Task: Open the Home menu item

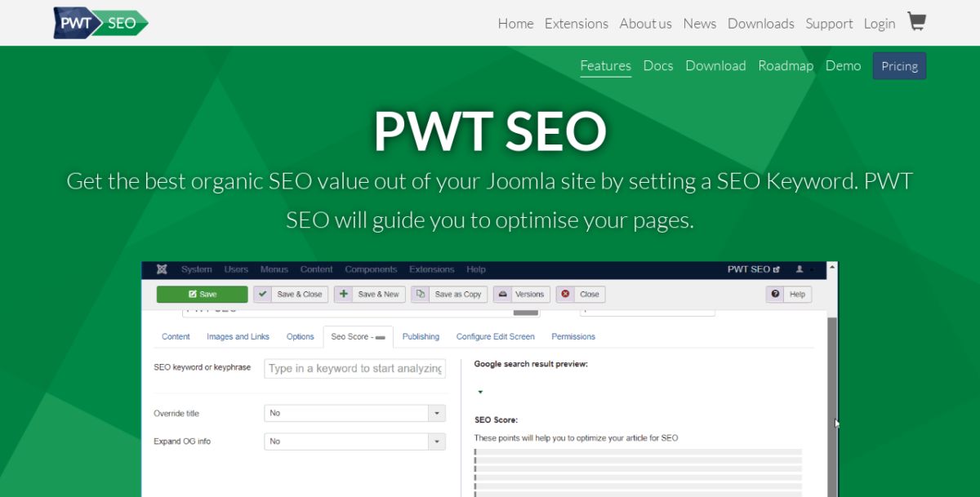Action: tap(515, 24)
